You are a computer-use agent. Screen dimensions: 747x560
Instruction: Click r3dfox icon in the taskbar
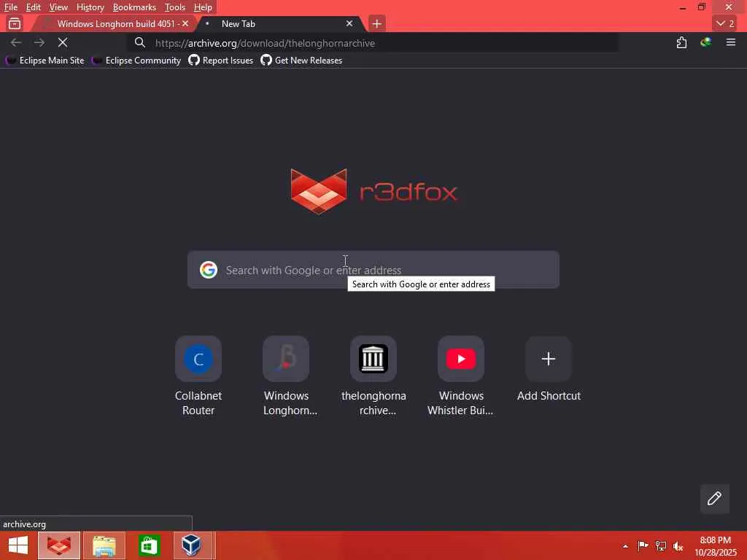pos(59,545)
